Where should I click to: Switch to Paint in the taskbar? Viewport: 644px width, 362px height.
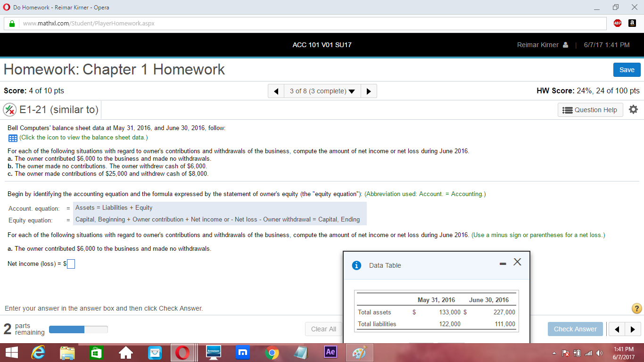pyautogui.click(x=361, y=353)
